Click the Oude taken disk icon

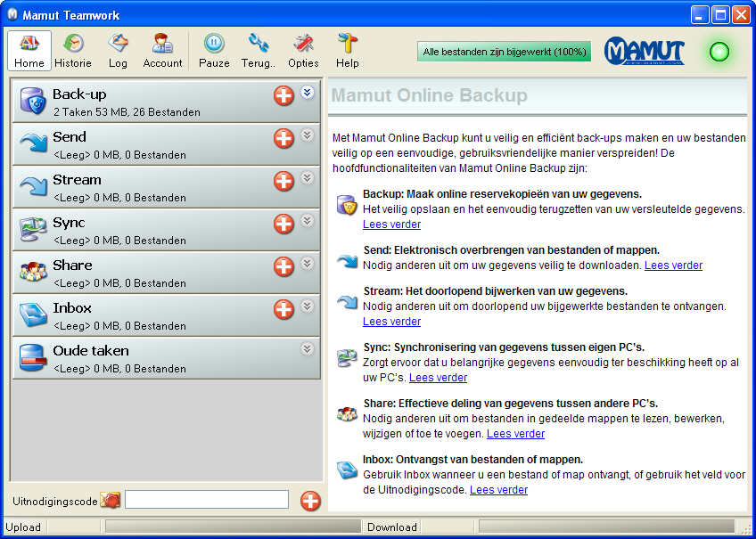33,357
